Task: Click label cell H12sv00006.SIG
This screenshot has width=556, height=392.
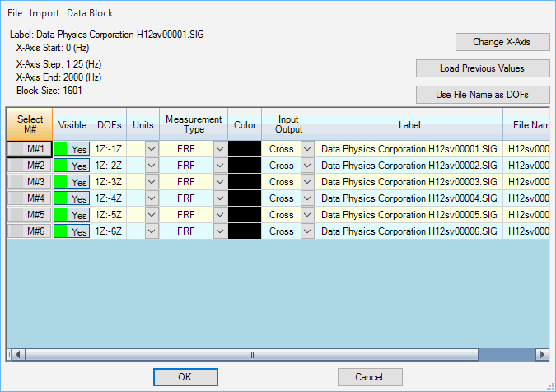Action: [x=409, y=231]
